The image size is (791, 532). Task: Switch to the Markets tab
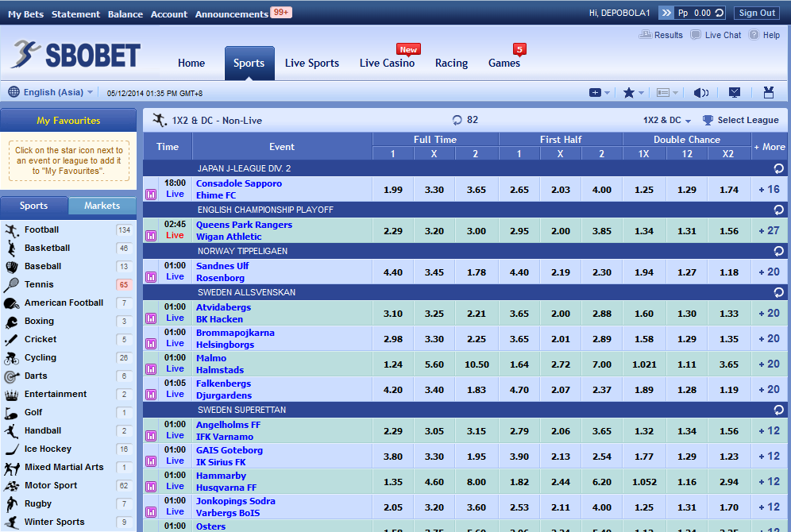click(x=102, y=205)
